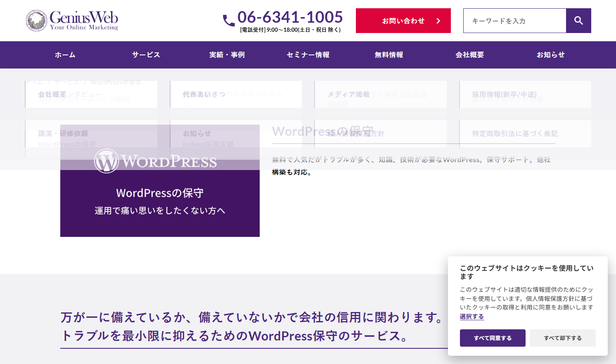Image resolution: width=616 pixels, height=364 pixels.
Task: Click the Your Online Marketing tagline text
Action: click(x=84, y=27)
